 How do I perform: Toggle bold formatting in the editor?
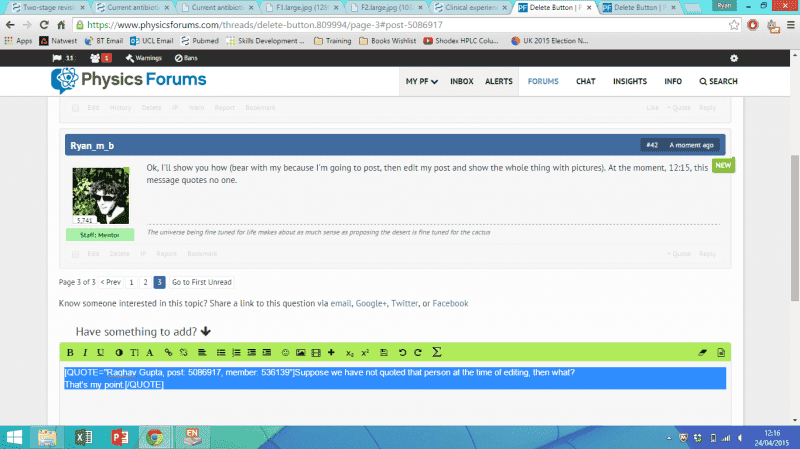(70, 353)
